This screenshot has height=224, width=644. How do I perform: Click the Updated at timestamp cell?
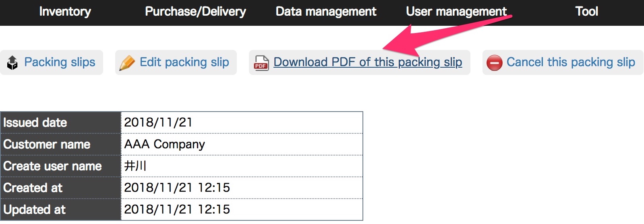tap(242, 209)
